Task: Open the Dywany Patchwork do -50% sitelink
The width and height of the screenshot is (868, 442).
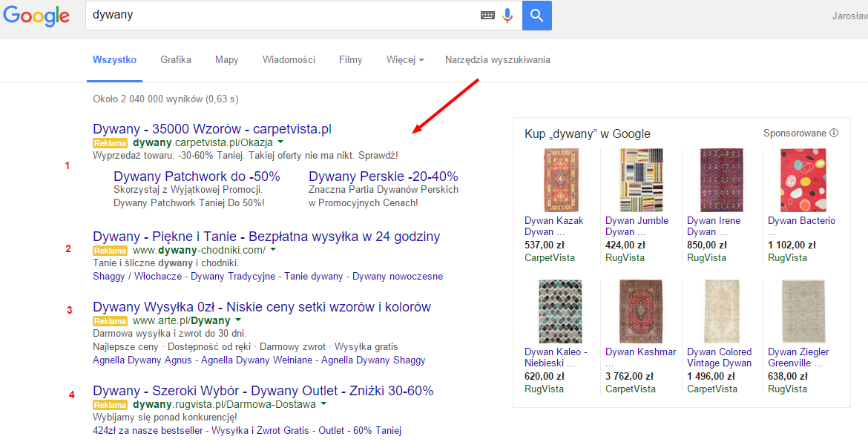Action: [x=197, y=177]
